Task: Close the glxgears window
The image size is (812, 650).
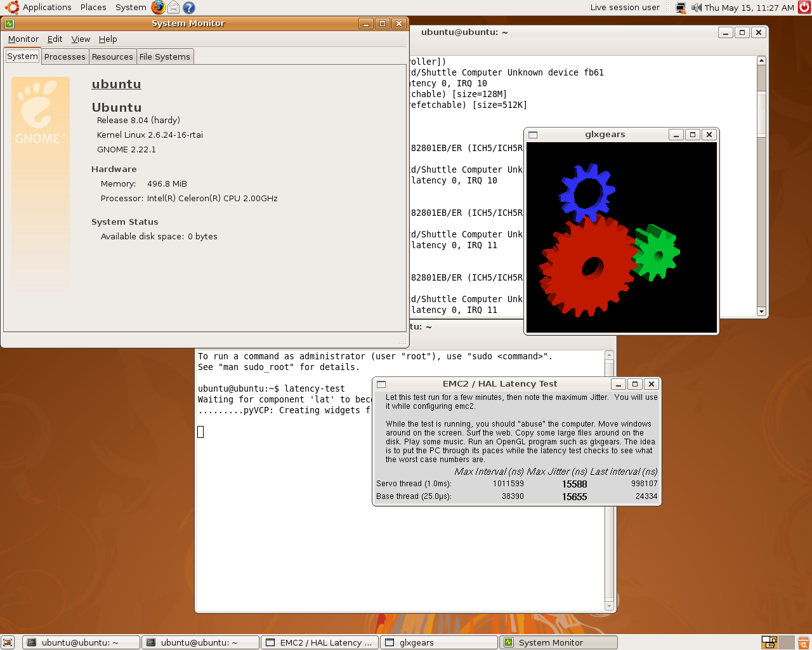Action: point(709,135)
